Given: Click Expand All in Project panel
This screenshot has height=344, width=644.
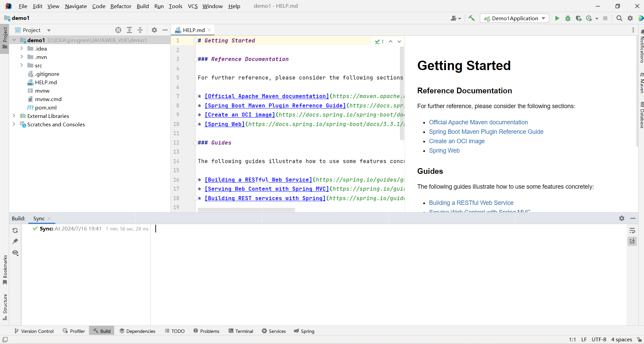Looking at the screenshot, I should (x=129, y=30).
